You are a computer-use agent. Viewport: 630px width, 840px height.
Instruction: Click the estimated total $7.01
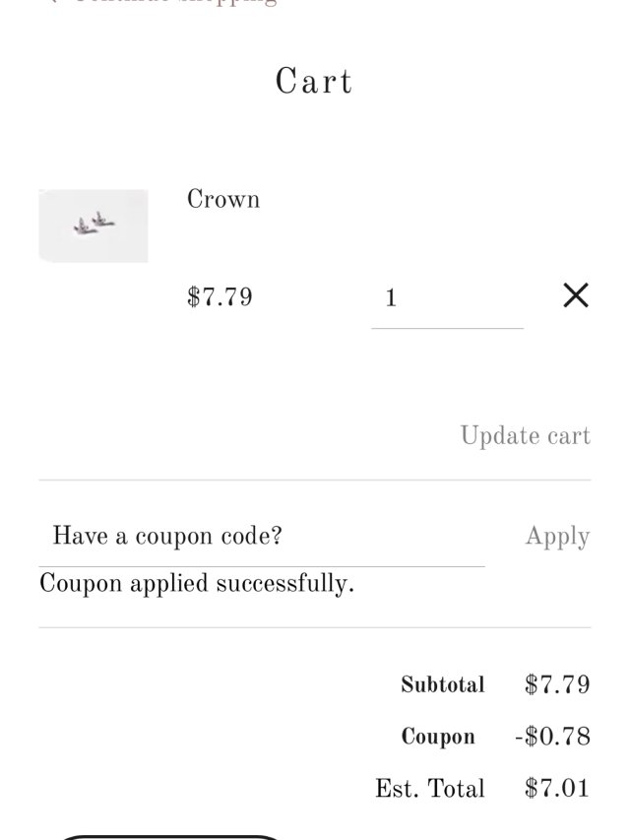557,789
